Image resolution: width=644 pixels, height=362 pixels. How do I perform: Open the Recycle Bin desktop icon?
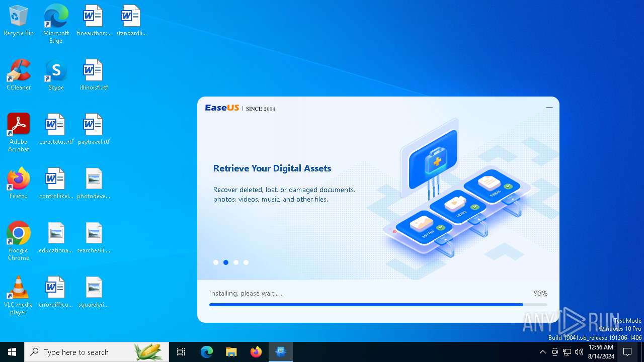19,21
